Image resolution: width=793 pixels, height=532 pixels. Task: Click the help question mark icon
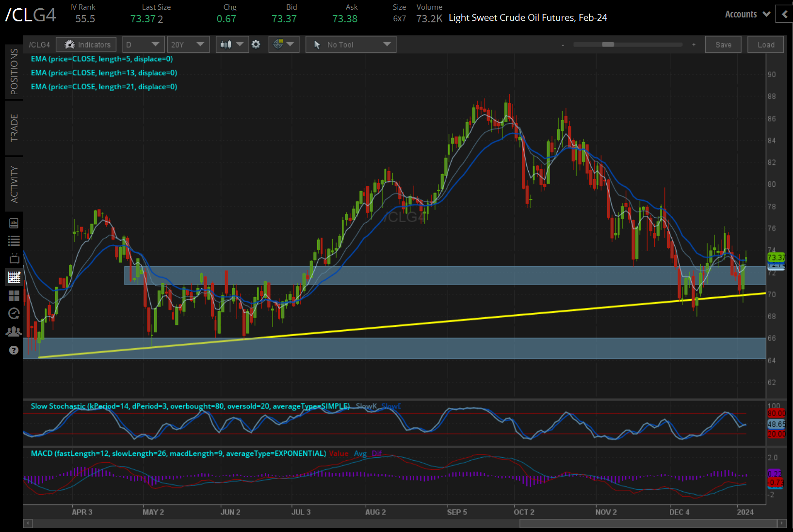(14, 350)
